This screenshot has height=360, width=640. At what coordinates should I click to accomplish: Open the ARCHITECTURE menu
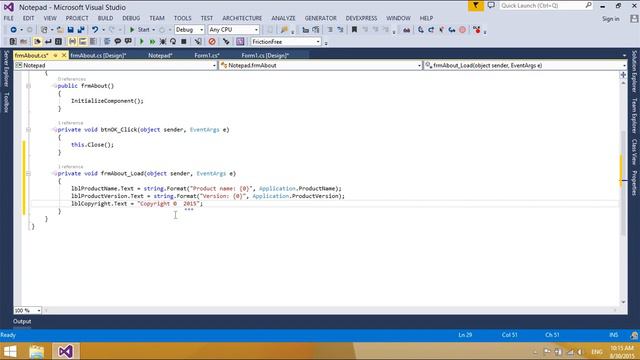[x=242, y=18]
